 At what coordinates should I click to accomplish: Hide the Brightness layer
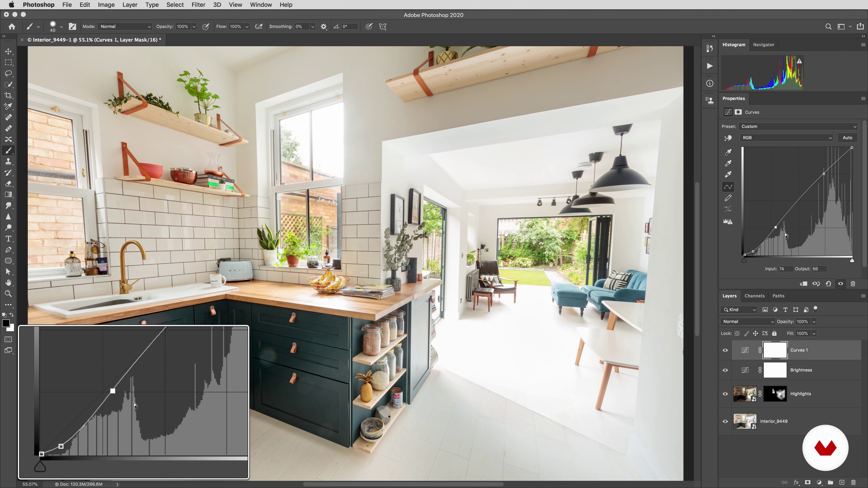[725, 370]
